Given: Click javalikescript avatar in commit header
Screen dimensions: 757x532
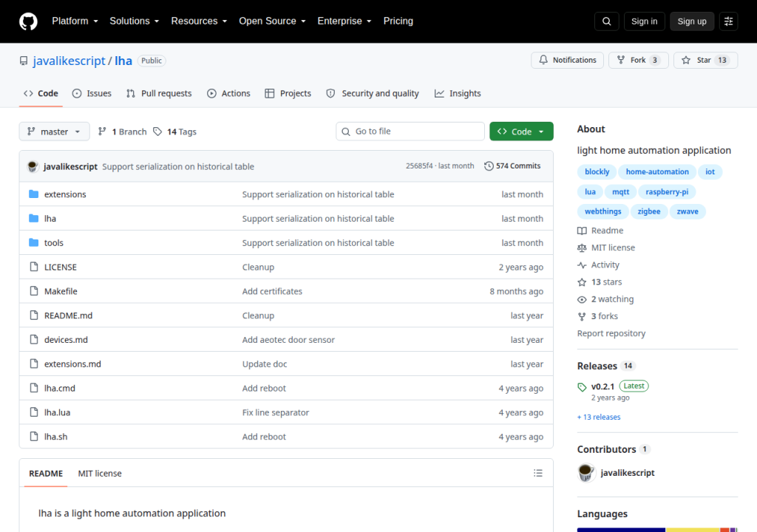Looking at the screenshot, I should click(33, 166).
